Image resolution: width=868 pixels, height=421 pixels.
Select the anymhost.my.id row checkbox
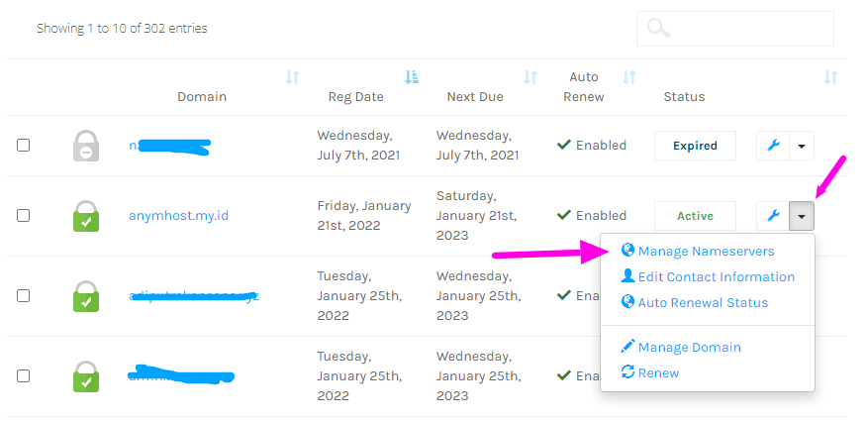23,215
